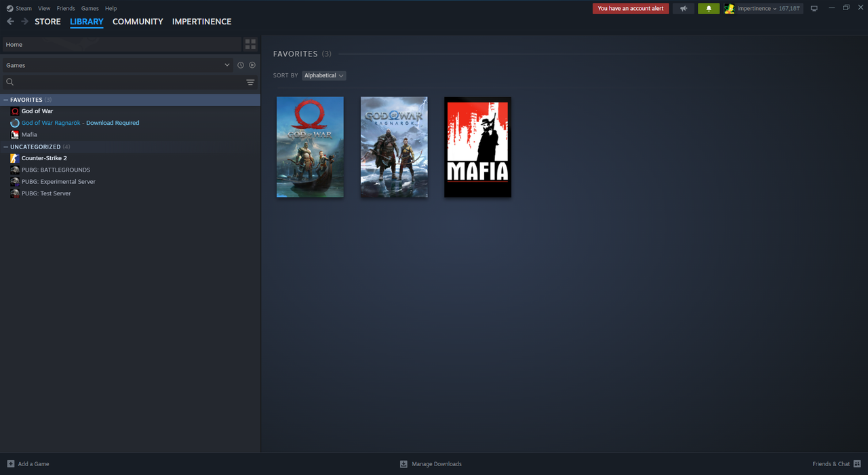The height and width of the screenshot is (475, 868).
Task: Open the IMPERTINENCE profile tab
Action: [201, 22]
